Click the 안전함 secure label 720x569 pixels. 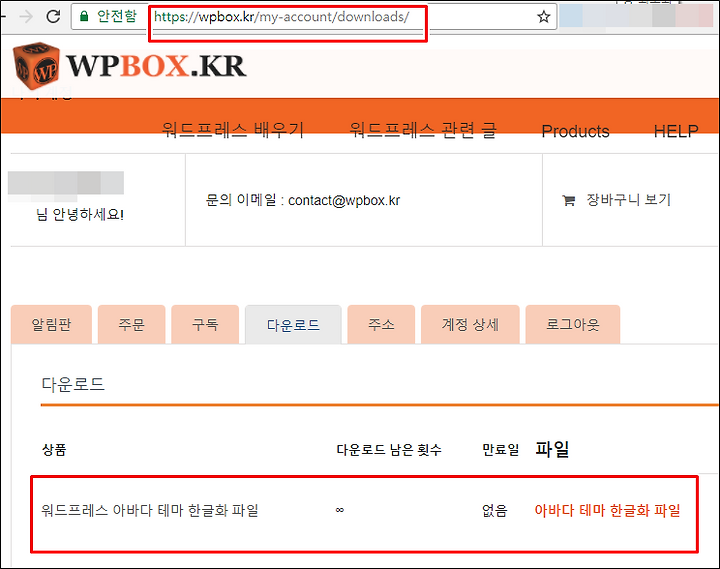(117, 16)
